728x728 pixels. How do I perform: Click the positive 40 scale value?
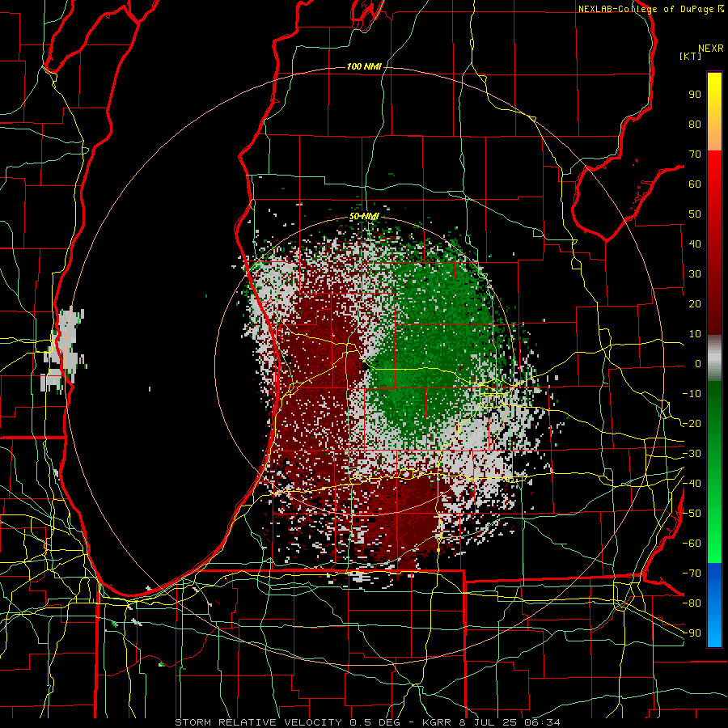[695, 243]
